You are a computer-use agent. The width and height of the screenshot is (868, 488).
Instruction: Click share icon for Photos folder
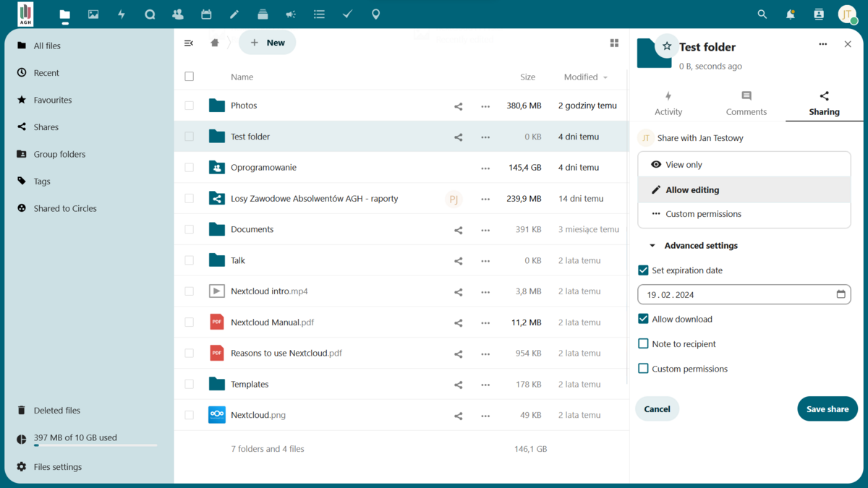pos(458,106)
